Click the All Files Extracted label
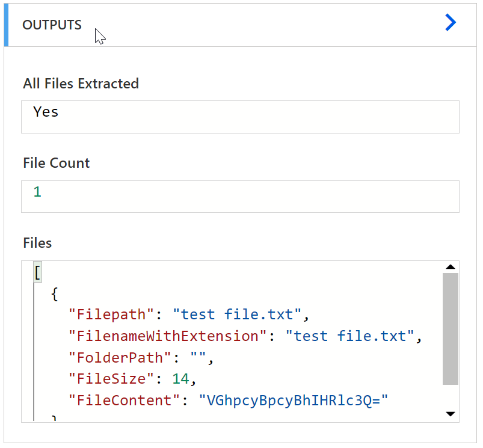The width and height of the screenshot is (483, 448). pyautogui.click(x=80, y=84)
